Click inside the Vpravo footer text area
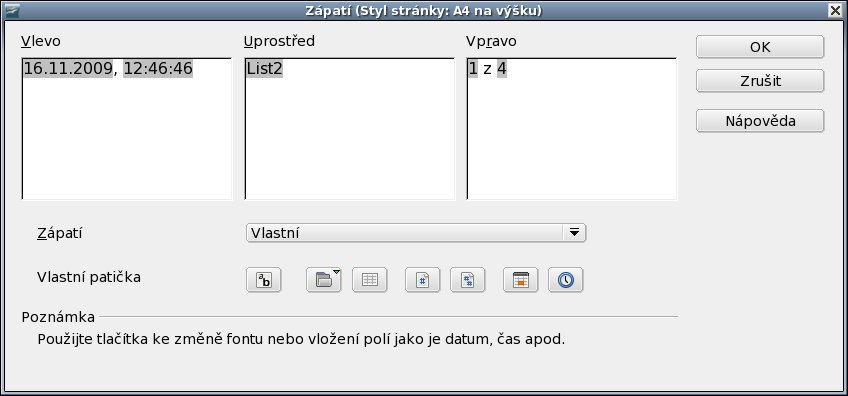The image size is (848, 396). click(x=572, y=129)
